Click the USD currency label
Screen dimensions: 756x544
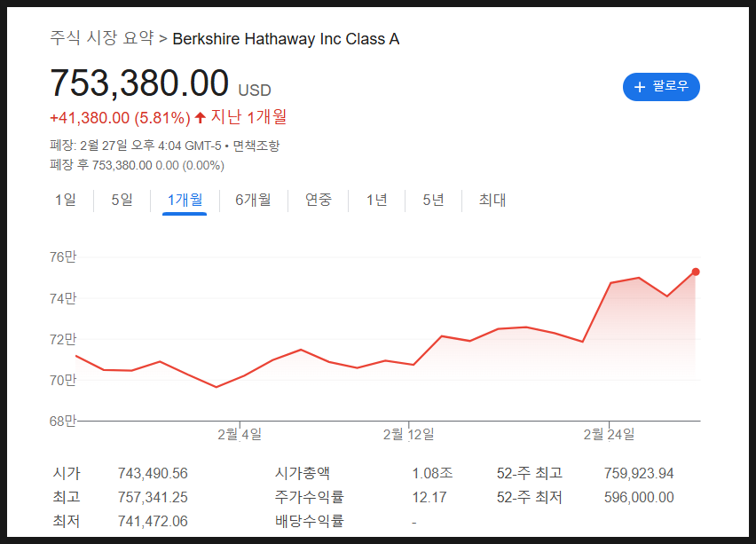pyautogui.click(x=255, y=91)
